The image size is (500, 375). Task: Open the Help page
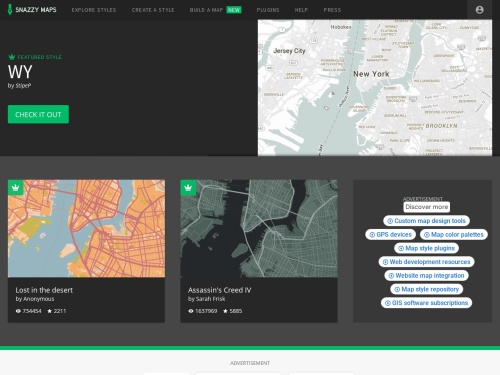301,10
